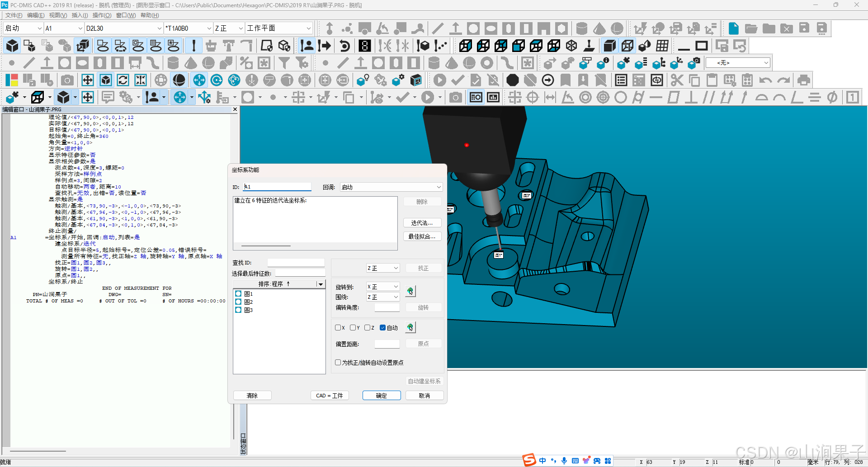
Task: Open the 操作(O) menu
Action: click(102, 15)
